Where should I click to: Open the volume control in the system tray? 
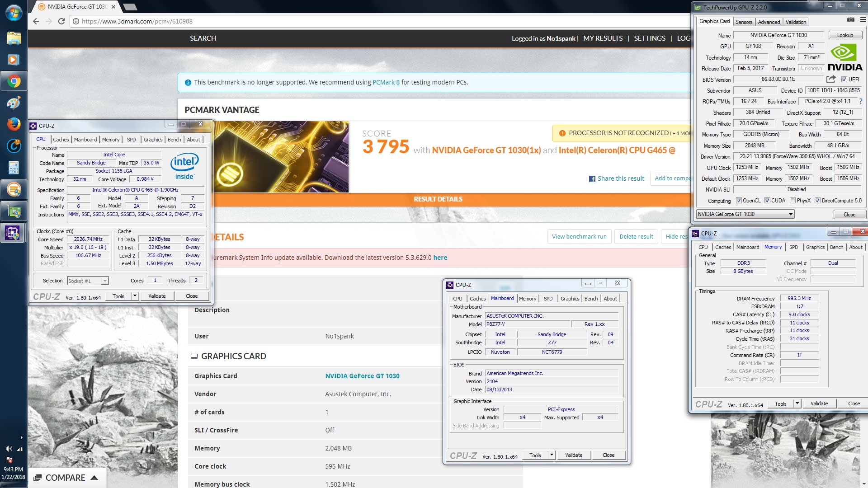(9, 449)
